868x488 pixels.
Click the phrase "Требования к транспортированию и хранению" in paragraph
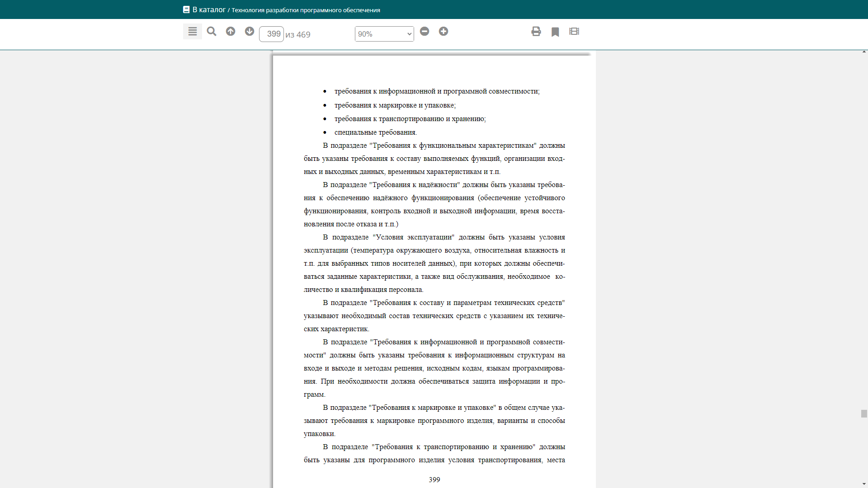[x=453, y=446]
